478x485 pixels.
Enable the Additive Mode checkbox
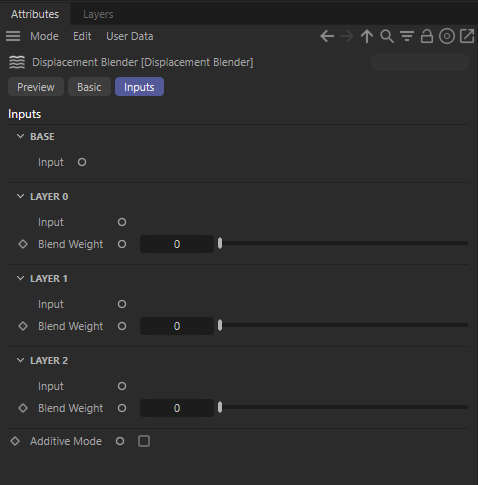[144, 441]
